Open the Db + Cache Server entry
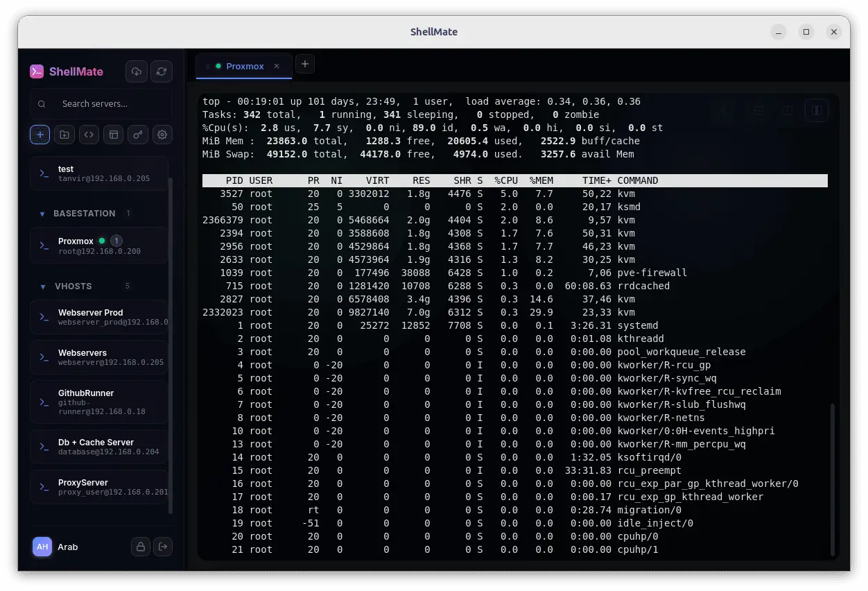This screenshot has width=868, height=591. tap(99, 447)
